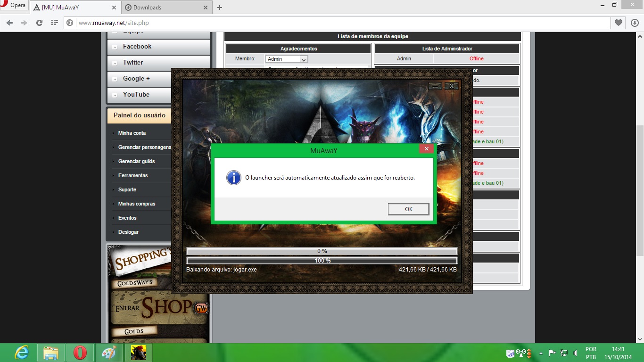Close the MuAwaY launcher window
Screen dimensions: 644x362
pos(452,86)
